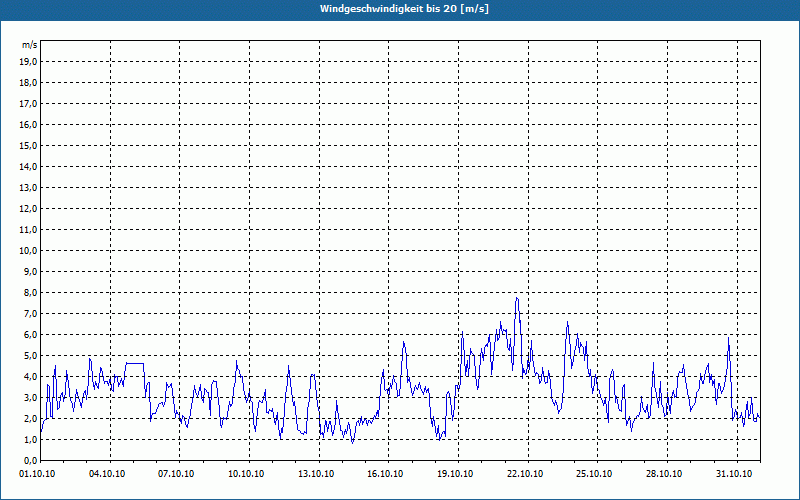Click the y-axis label '0,0'
This screenshot has width=800, height=500.
pyautogui.click(x=31, y=460)
